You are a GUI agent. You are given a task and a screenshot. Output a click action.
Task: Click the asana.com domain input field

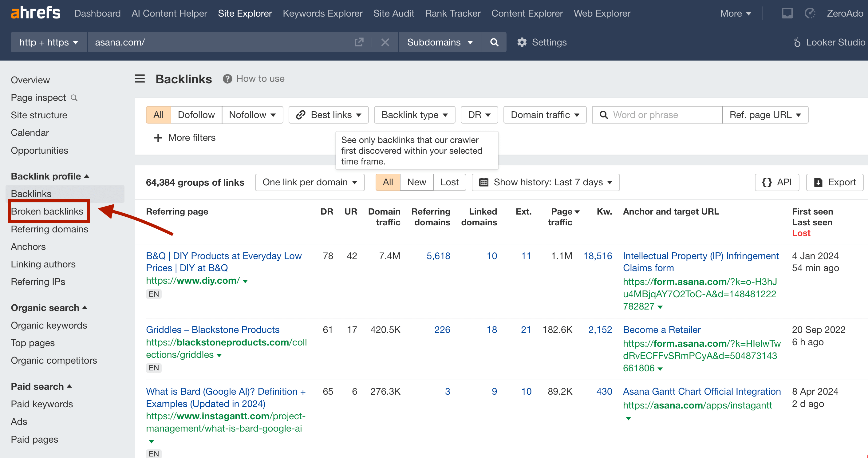pos(202,42)
